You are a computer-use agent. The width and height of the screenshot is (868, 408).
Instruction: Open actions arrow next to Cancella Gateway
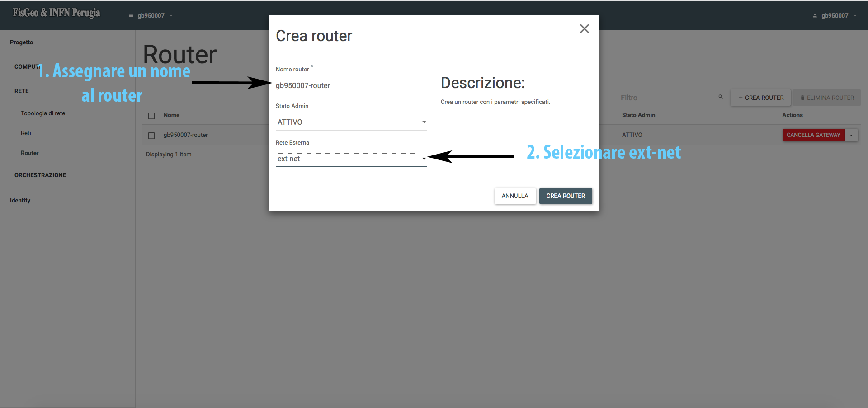click(851, 135)
